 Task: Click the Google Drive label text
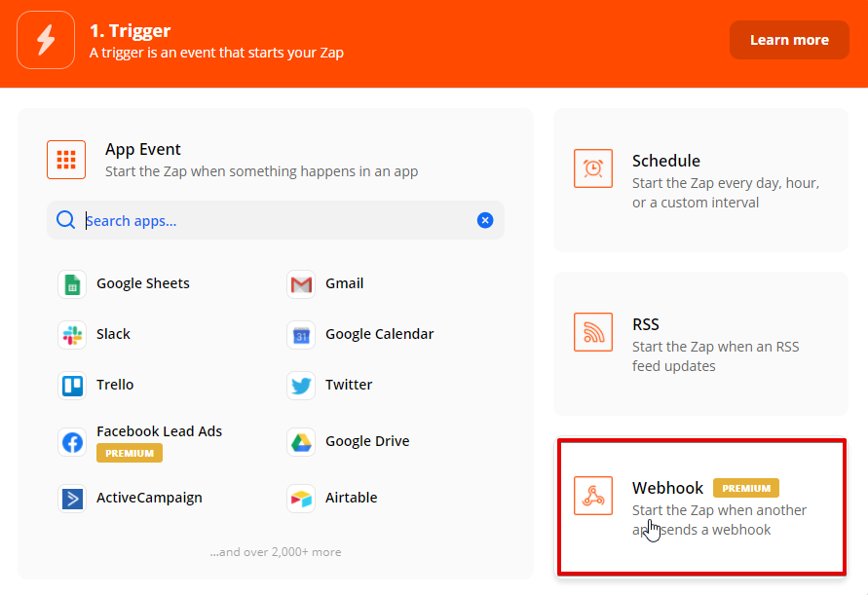(367, 441)
